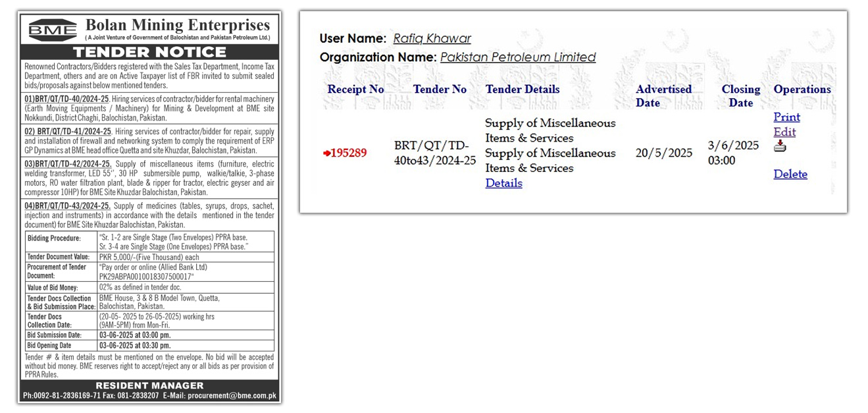The width and height of the screenshot is (868, 413).
Task: Click the account number PK29ABPA0010018307500017
Action: tap(146, 277)
